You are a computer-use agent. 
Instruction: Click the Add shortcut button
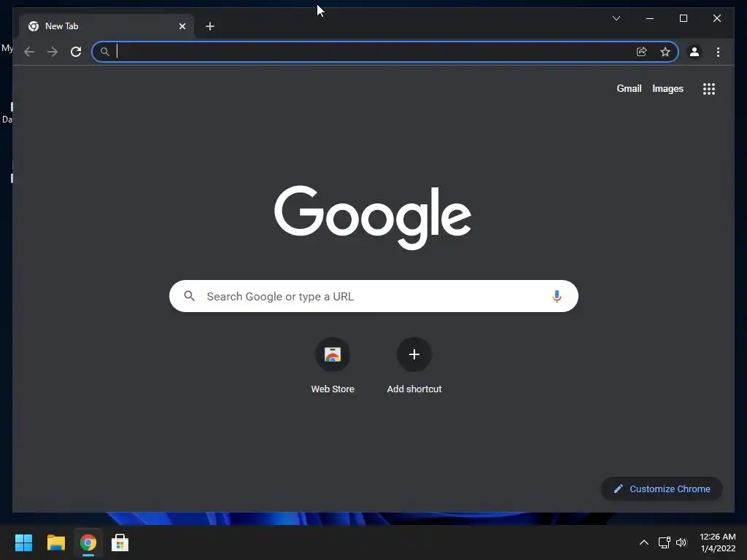414,366
